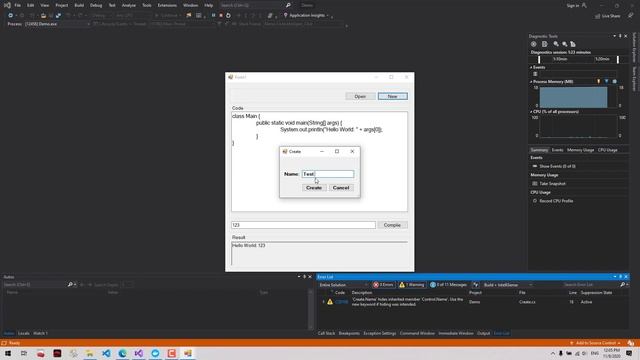The width and height of the screenshot is (640, 360).
Task: Click Diagnostic Tools reset view icon
Action: [x=573, y=44]
